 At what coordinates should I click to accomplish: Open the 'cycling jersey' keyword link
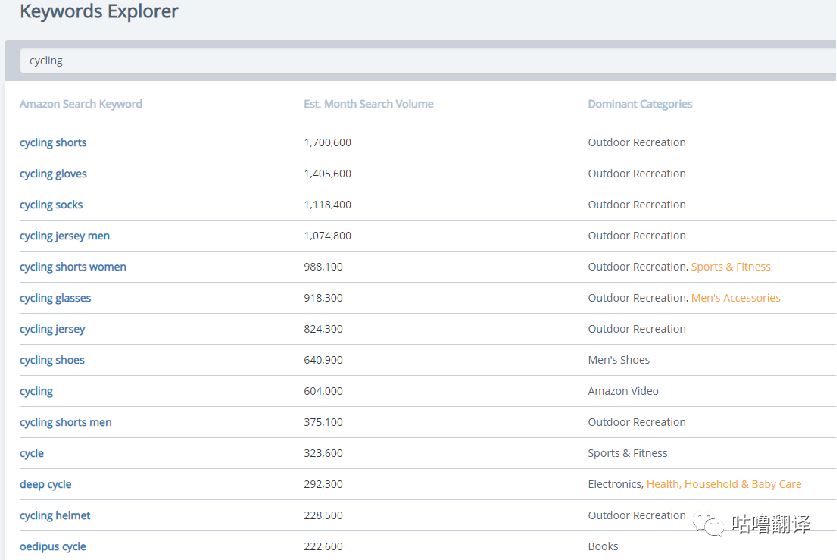pyautogui.click(x=52, y=329)
